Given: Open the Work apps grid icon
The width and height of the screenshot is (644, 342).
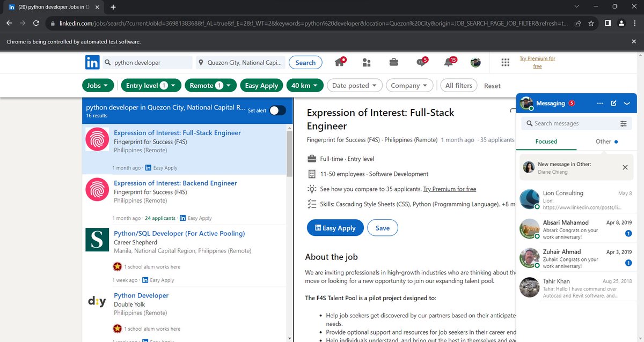Looking at the screenshot, I should [505, 63].
